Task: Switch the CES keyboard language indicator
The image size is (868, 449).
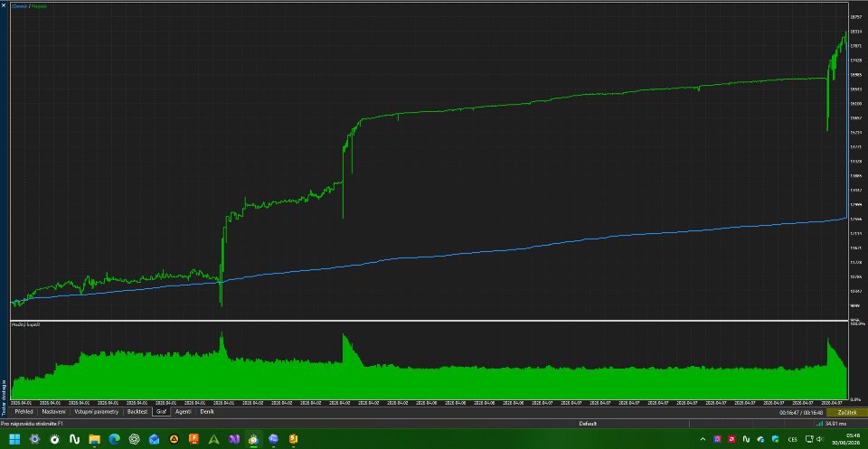Action: coord(793,440)
